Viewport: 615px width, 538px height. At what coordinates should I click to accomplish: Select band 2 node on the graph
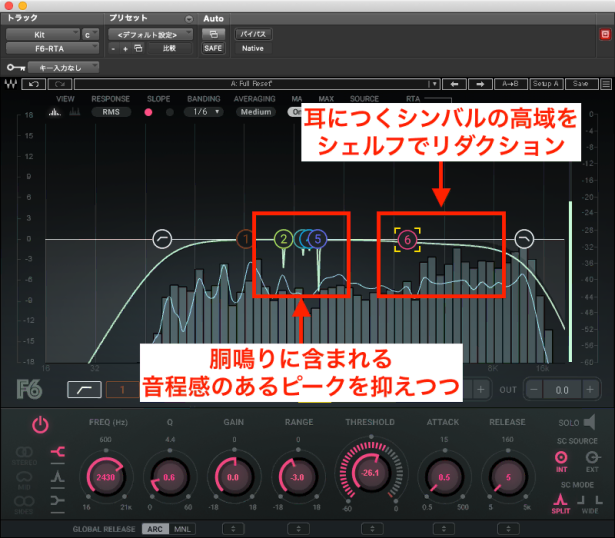pyautogui.click(x=283, y=239)
